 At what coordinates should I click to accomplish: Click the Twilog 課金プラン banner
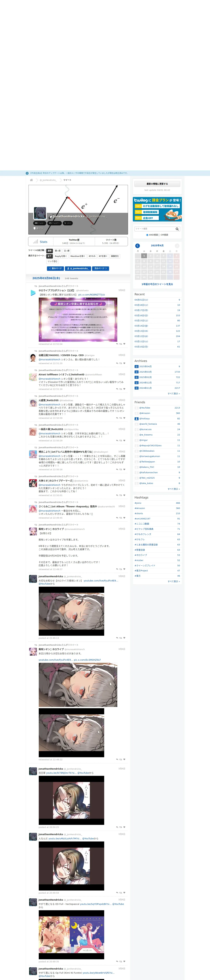pos(157,209)
